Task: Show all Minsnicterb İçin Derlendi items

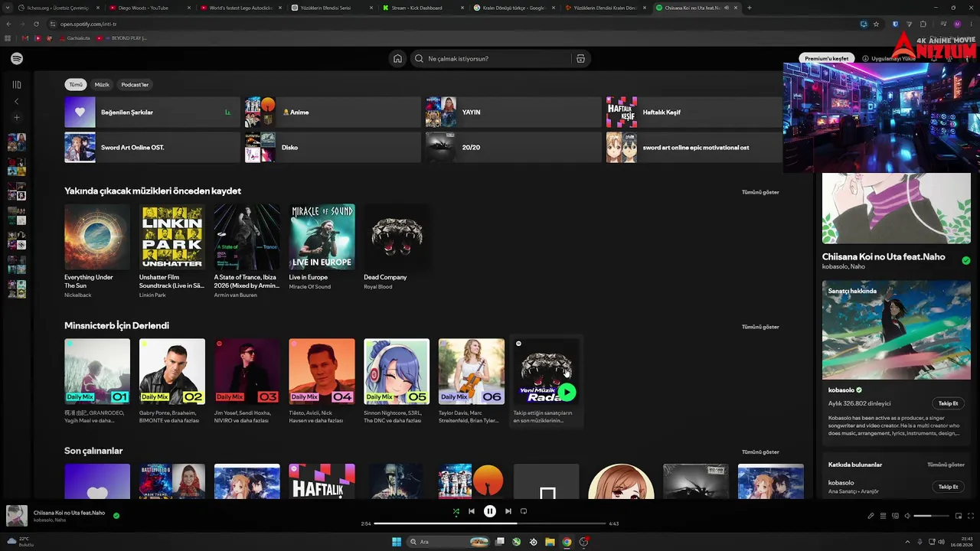Action: coord(760,327)
